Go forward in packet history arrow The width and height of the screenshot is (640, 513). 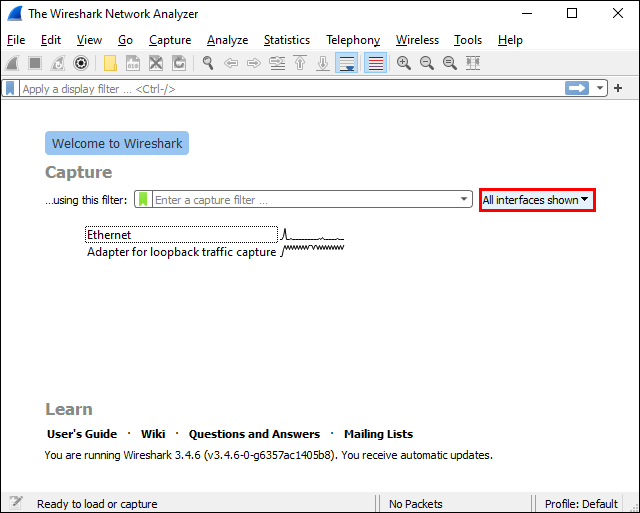[254, 63]
